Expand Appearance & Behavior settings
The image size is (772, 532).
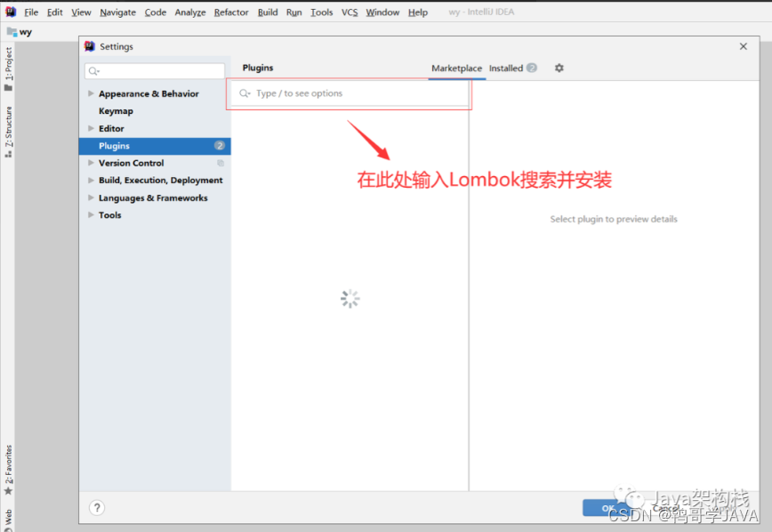91,93
